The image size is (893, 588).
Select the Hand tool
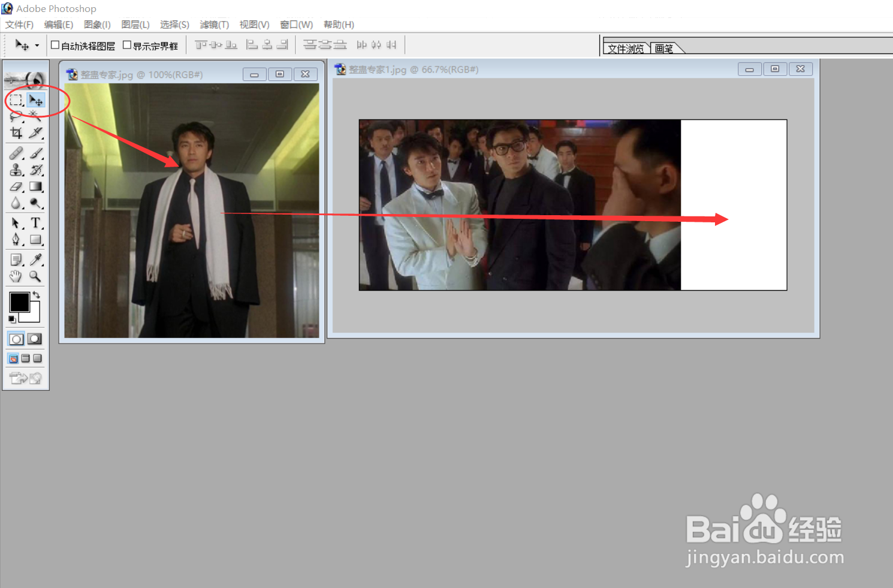[16, 276]
